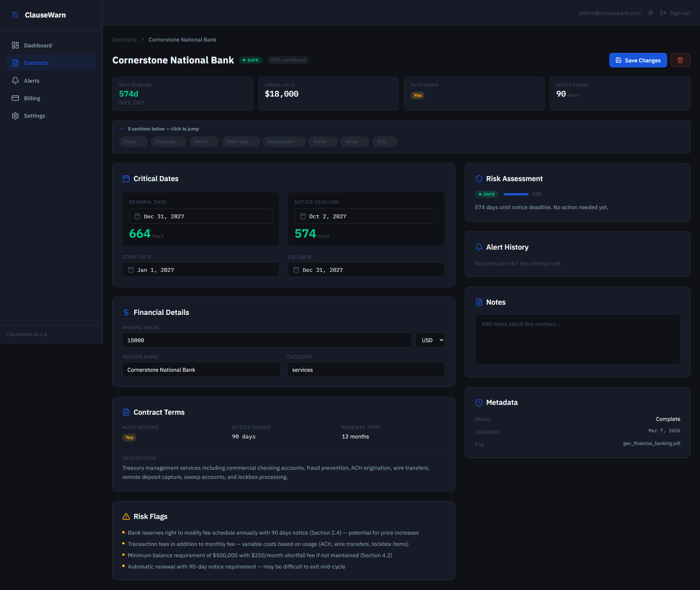Open the Start Date picker field
The image size is (700, 590).
[201, 270]
